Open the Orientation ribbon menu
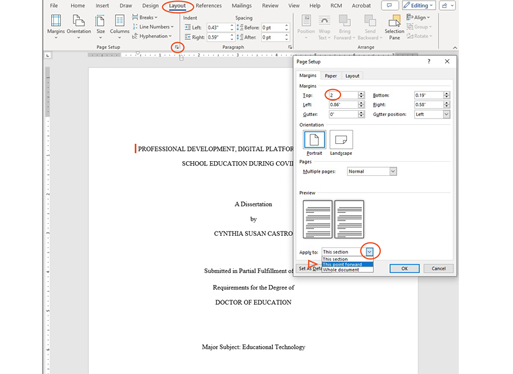Image resolution: width=513 pixels, height=374 pixels. pos(79,26)
